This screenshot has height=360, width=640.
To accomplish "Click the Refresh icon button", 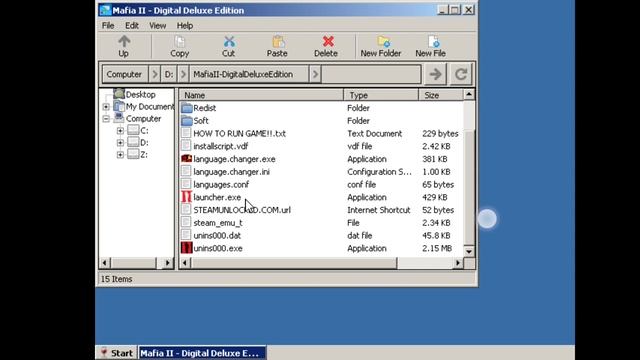I will 461,74.
